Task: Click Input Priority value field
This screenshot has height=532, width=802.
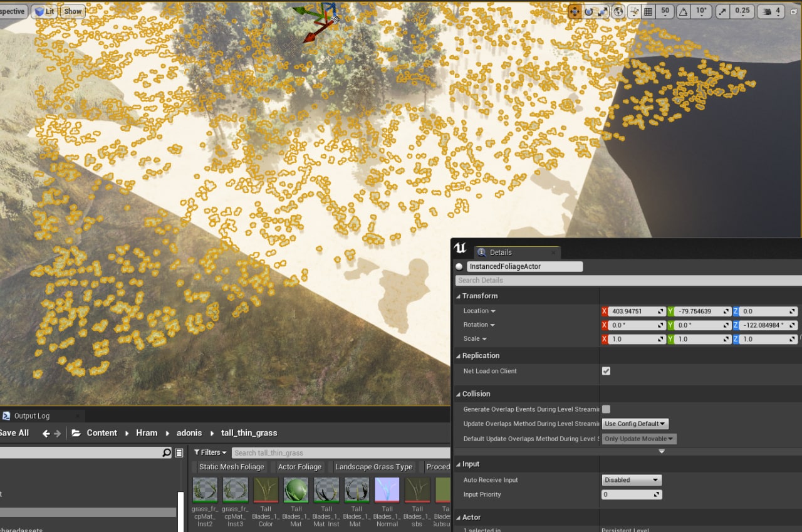Action: coord(632,494)
